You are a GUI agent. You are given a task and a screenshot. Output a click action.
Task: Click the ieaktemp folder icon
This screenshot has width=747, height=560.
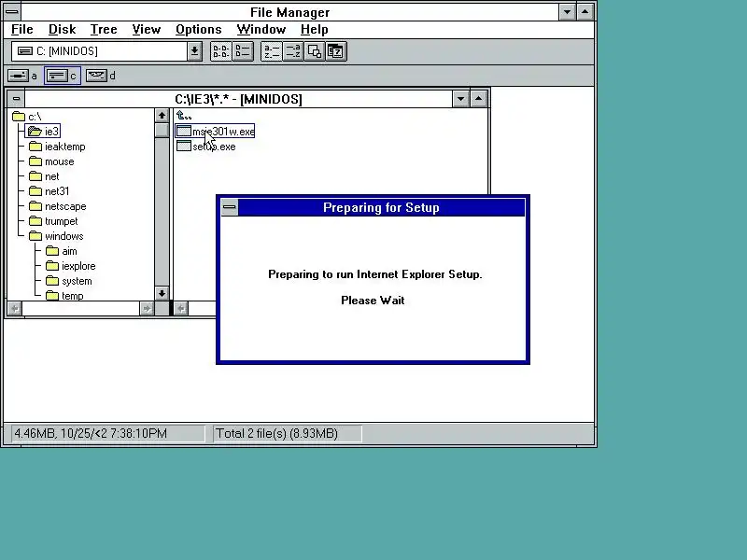[x=35, y=146]
